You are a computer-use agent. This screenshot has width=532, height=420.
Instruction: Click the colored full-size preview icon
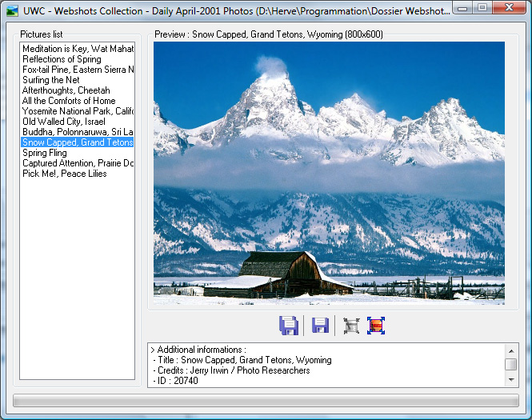(376, 326)
